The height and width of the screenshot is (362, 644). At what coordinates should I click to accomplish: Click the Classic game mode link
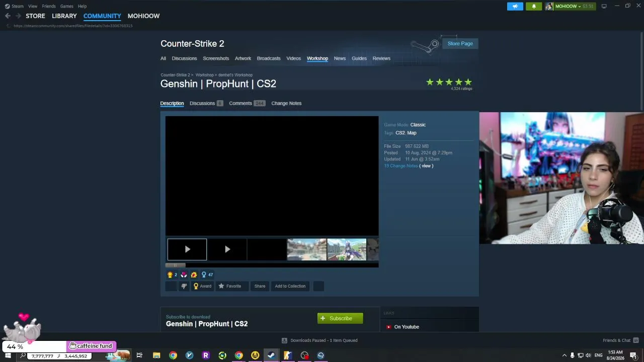[418, 125]
